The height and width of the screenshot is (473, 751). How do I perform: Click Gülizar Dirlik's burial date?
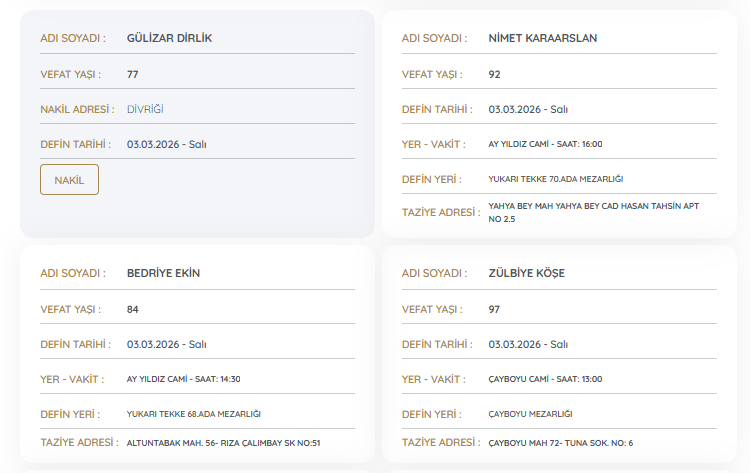click(166, 144)
